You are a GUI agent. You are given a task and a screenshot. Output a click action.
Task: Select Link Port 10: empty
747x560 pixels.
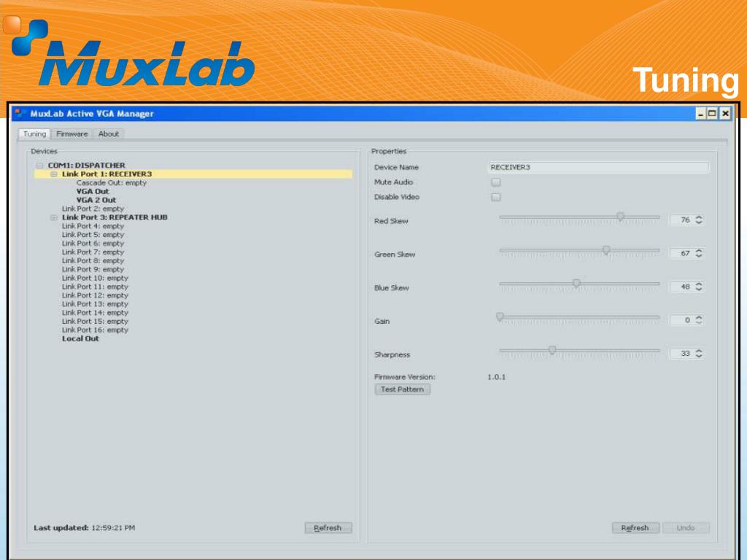tap(96, 278)
